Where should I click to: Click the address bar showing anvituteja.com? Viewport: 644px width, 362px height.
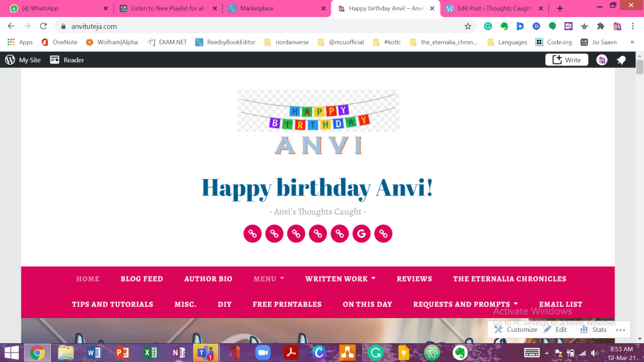pos(252,26)
